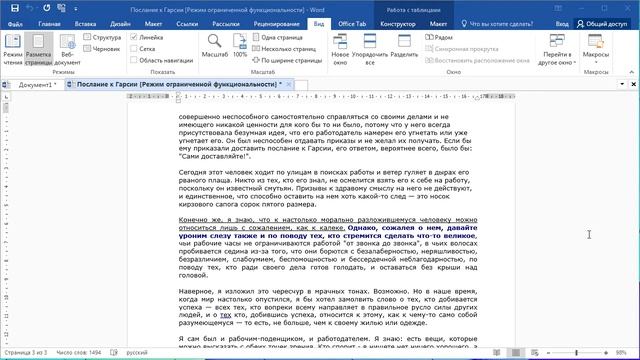Screen dimensions: 640x360
Task: Switch to the Главная ribbon tab
Action: [49, 24]
